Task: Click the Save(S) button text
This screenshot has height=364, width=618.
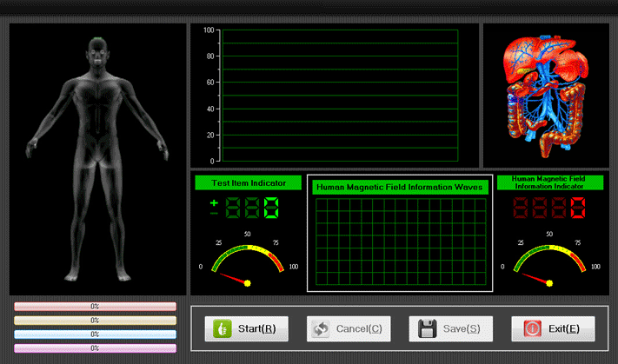Action: click(463, 328)
